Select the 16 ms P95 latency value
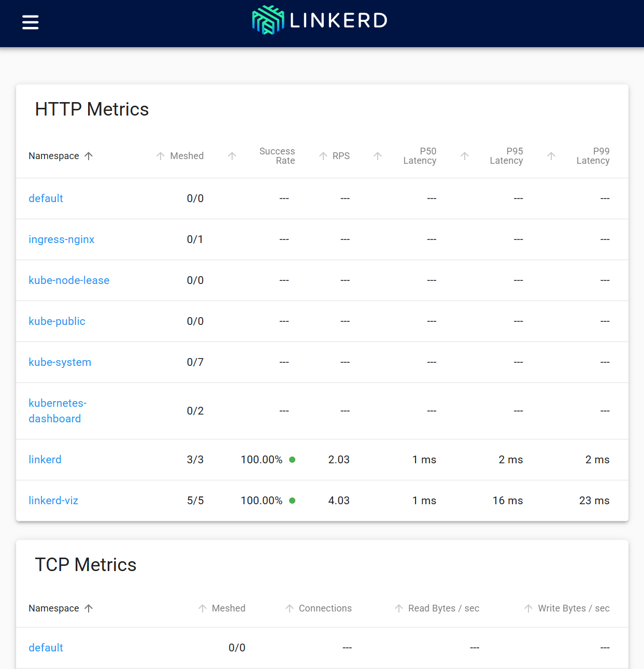Screen dimensions: 644x669 (x=508, y=501)
